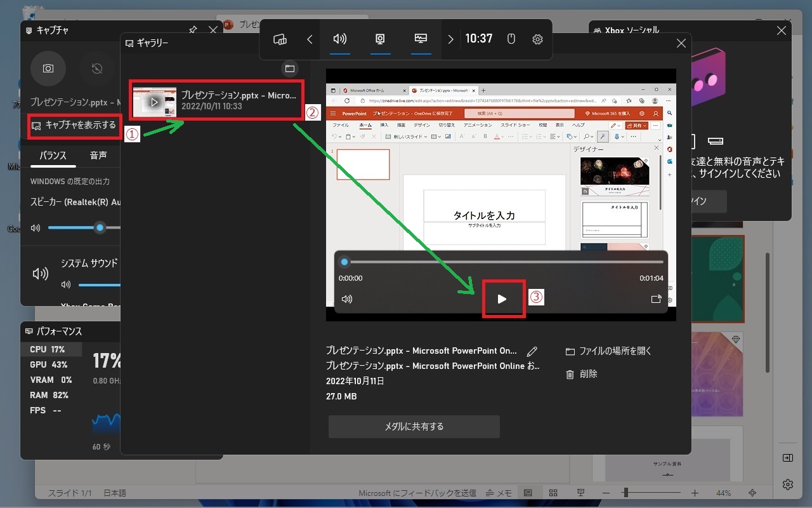Enable mouse click-through in Game Bar
Screen dimensions: 812x508
coord(511,39)
